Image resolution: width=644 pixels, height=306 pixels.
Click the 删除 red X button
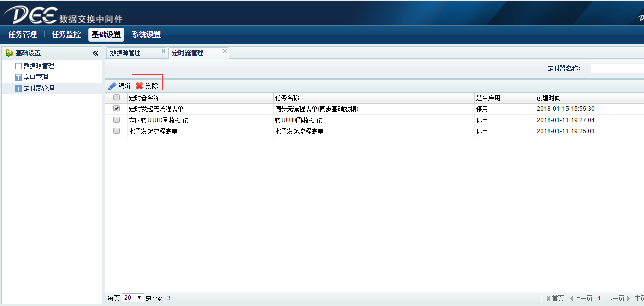(147, 86)
